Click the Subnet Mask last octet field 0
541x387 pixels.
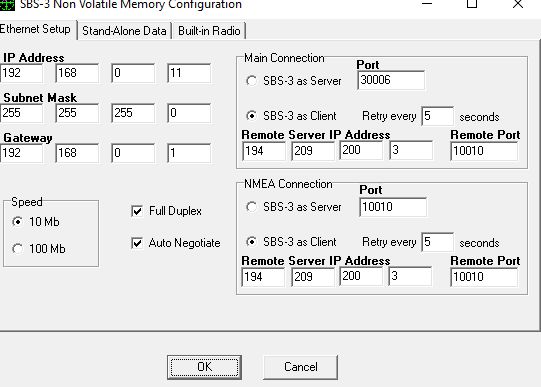(189, 113)
